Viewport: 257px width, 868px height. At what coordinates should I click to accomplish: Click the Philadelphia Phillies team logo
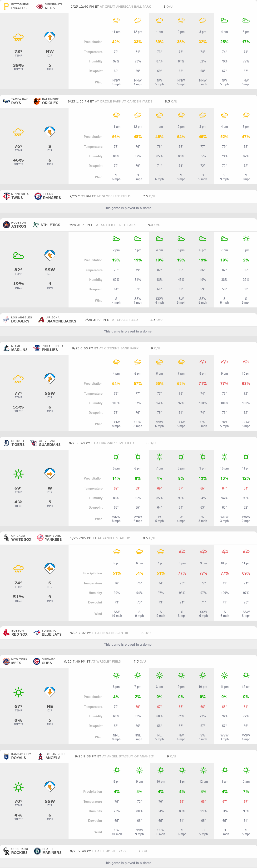(37, 348)
